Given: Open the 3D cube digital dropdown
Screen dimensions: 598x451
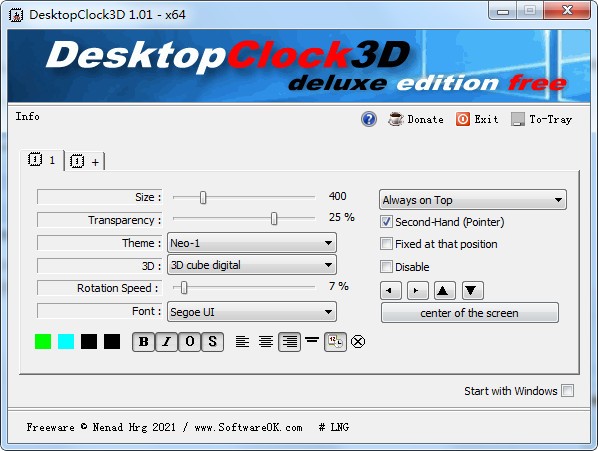Looking at the screenshot, I should [252, 265].
